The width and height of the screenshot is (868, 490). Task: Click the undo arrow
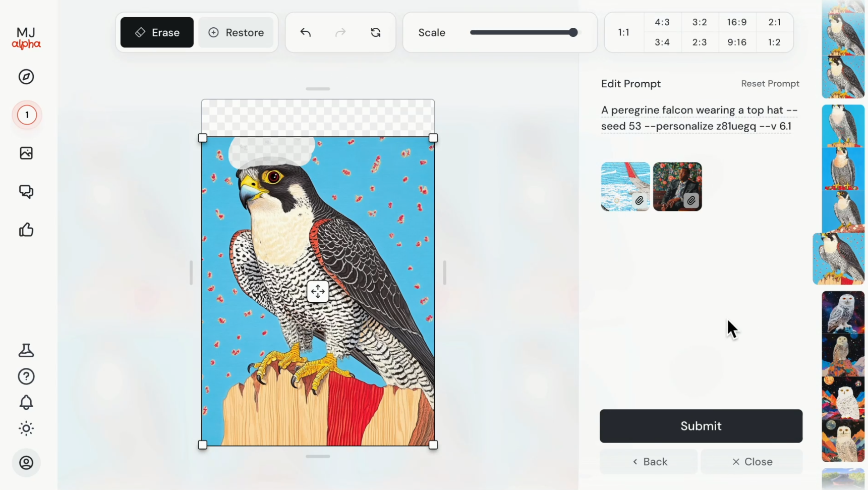click(306, 33)
